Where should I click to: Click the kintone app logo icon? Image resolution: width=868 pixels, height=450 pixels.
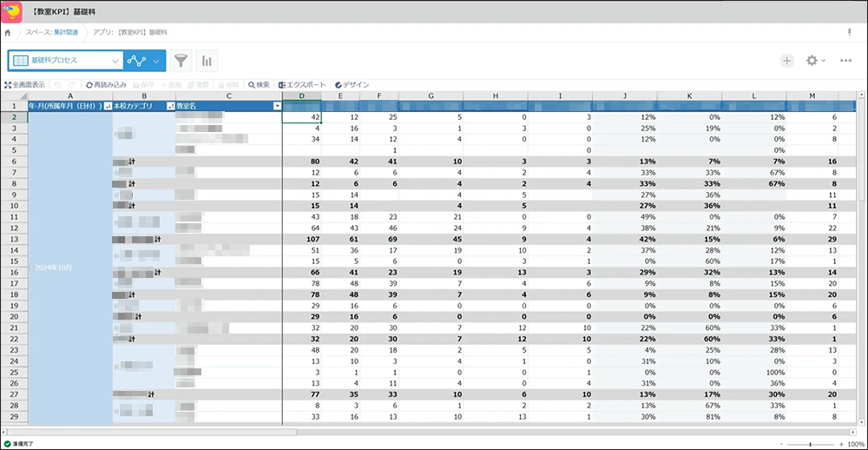11,11
